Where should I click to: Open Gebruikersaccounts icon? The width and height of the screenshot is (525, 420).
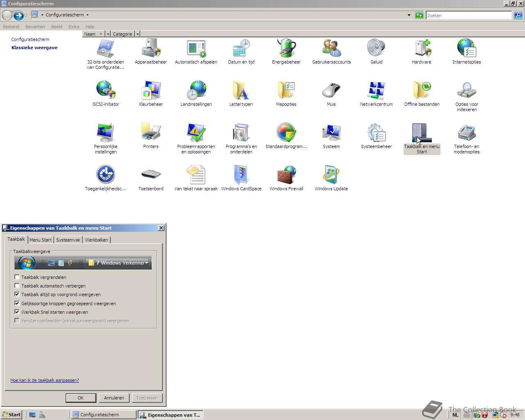point(331,48)
